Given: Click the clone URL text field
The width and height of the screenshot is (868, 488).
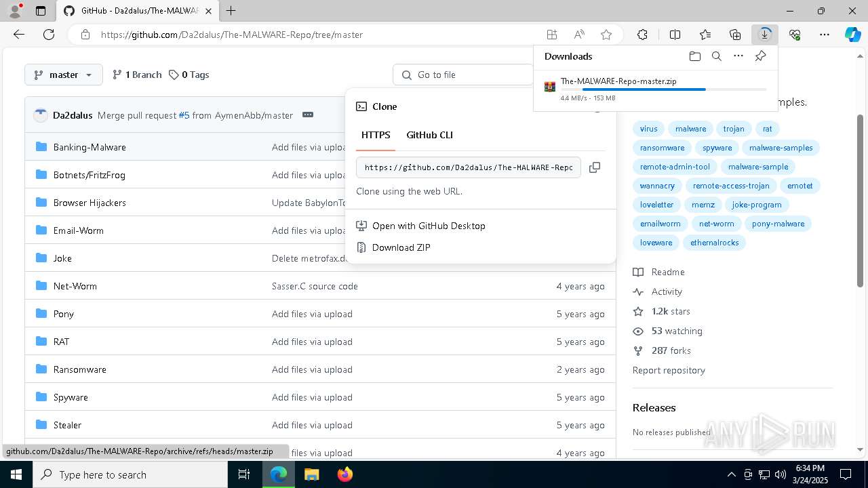Looking at the screenshot, I should tap(469, 167).
